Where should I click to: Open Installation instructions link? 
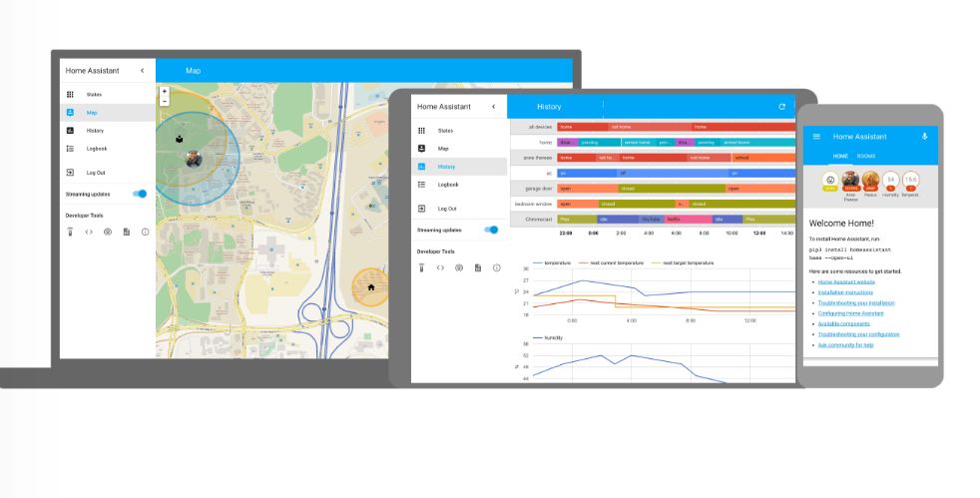845,292
